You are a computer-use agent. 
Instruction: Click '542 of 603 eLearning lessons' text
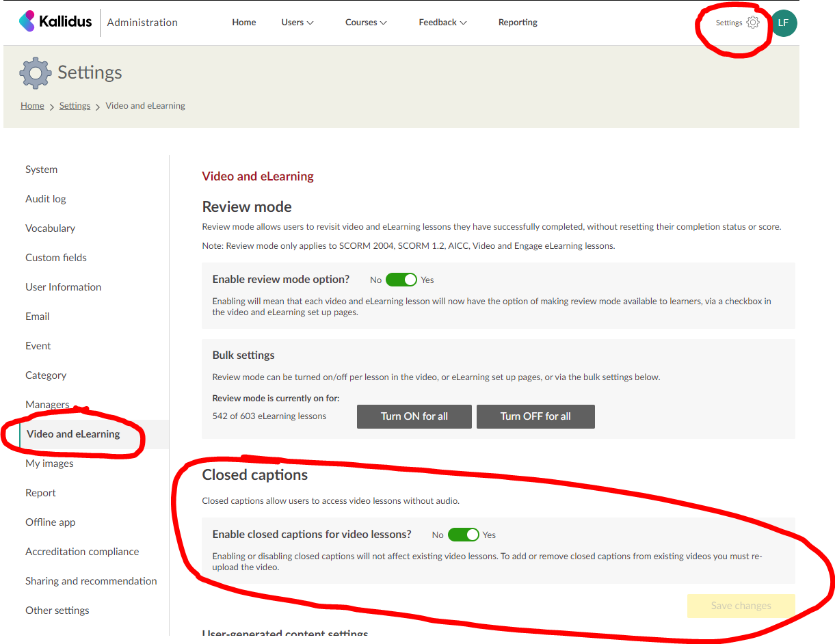click(x=269, y=416)
